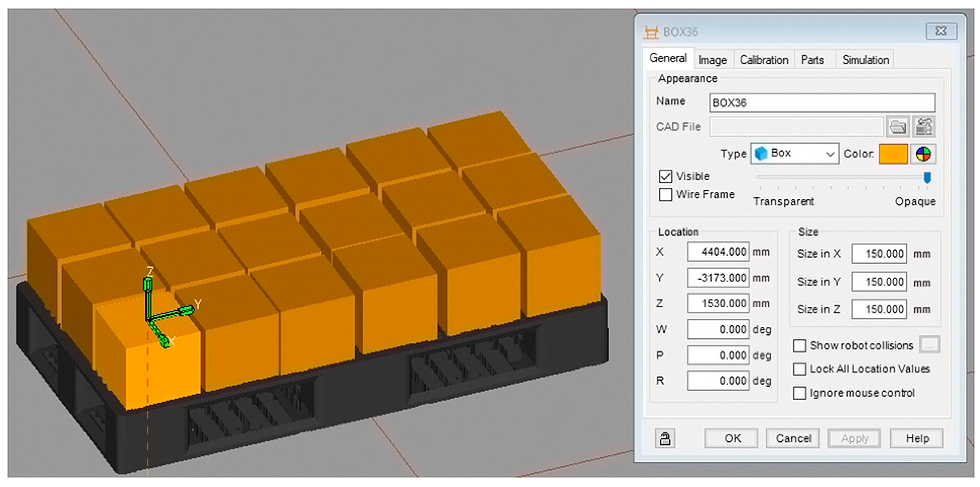Enable Show robot collisions checkbox

799,345
